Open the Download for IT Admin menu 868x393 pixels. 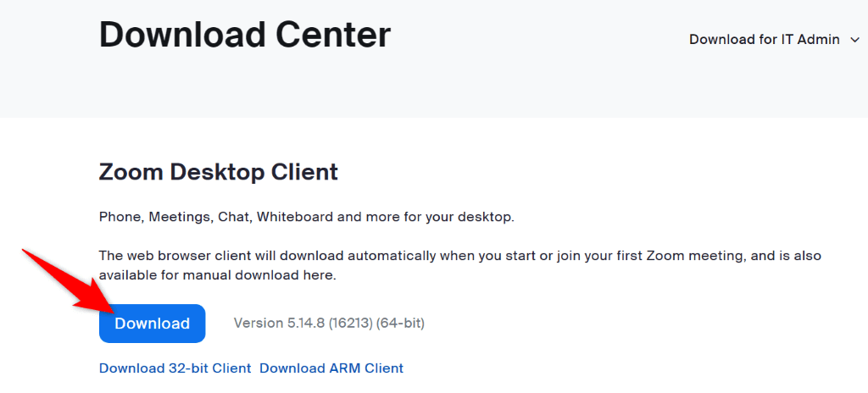click(764, 39)
